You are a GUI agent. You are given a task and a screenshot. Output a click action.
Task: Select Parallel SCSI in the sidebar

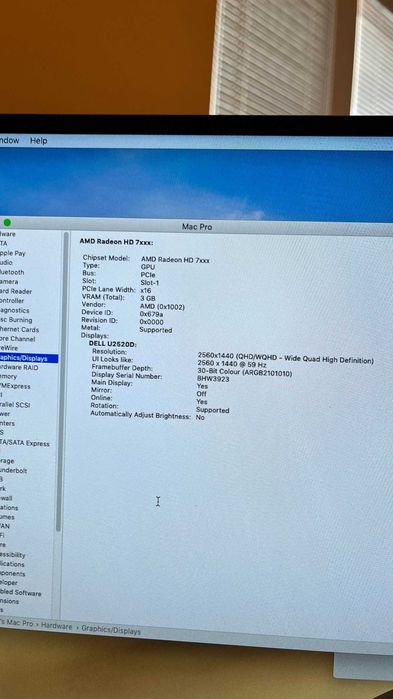click(x=15, y=405)
